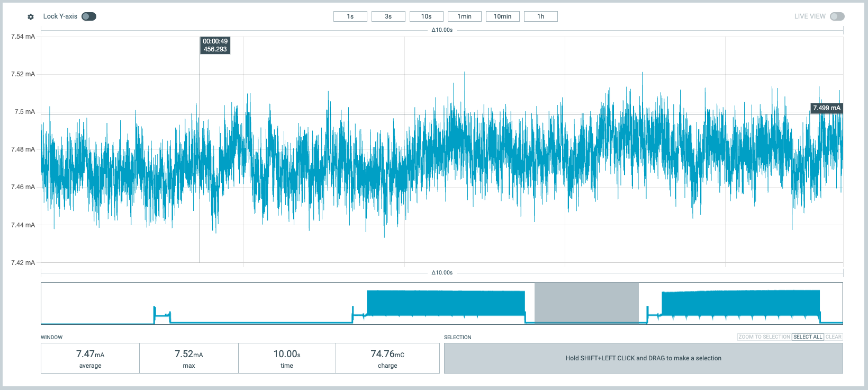Set time window to 3s
Screen dimensions: 868x390
tap(388, 16)
